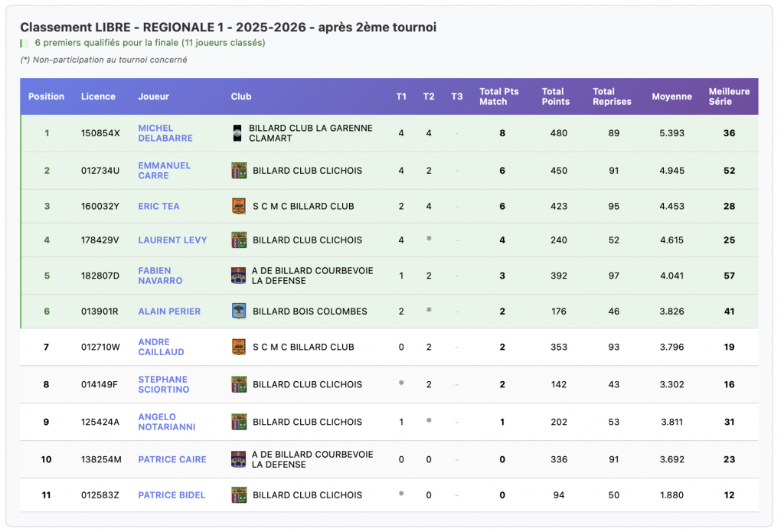Click Billard Club La Garenne Clamart logo icon
This screenshot has width=784, height=532.
pyautogui.click(x=237, y=133)
